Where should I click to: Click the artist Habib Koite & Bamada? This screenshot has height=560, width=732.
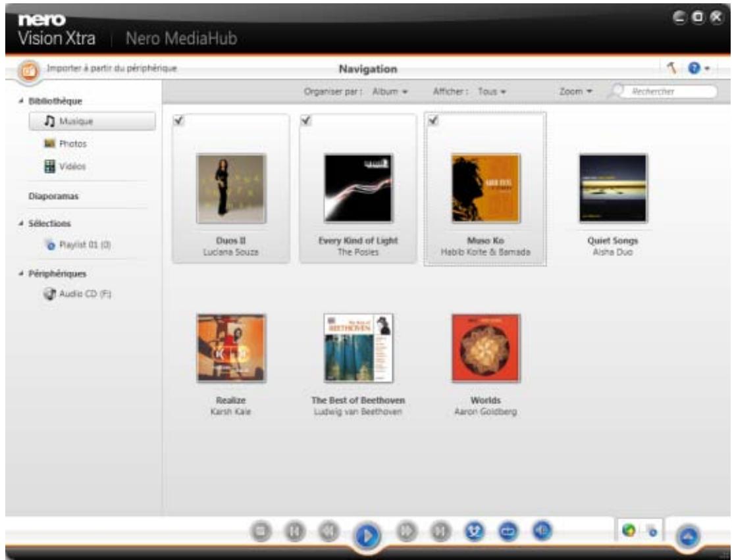(486, 252)
